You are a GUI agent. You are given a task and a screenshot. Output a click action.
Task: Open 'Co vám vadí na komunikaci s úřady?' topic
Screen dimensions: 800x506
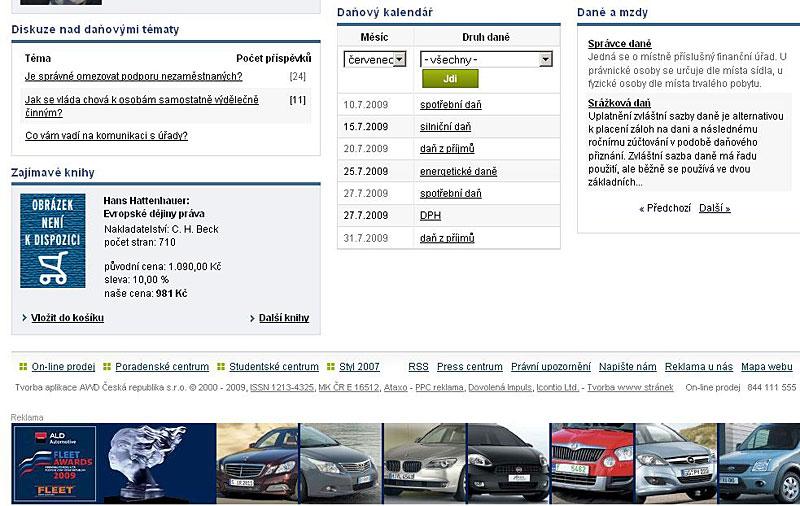point(106,136)
